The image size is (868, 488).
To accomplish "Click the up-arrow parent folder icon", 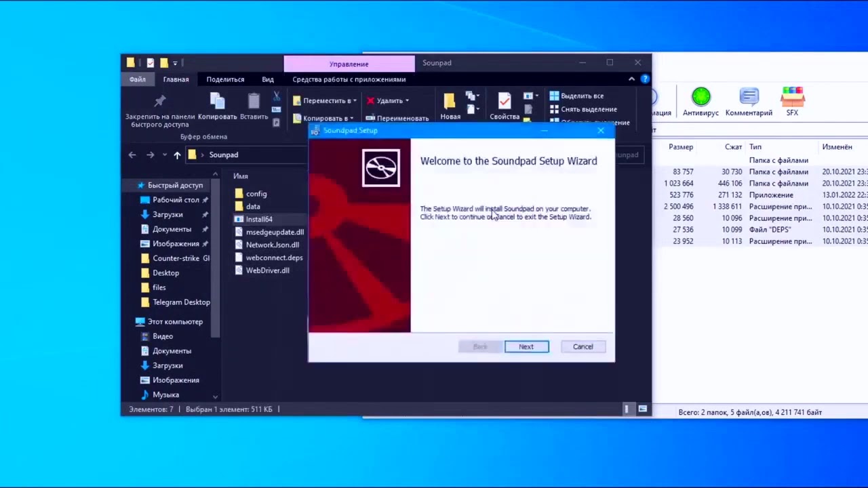I will coord(177,155).
